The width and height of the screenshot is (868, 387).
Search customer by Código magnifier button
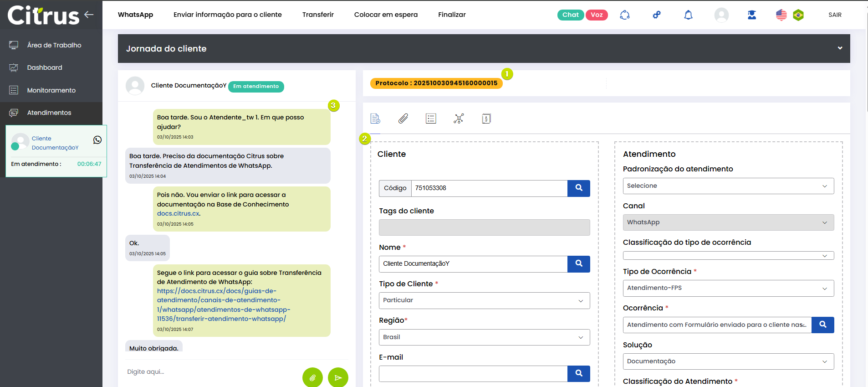click(578, 188)
